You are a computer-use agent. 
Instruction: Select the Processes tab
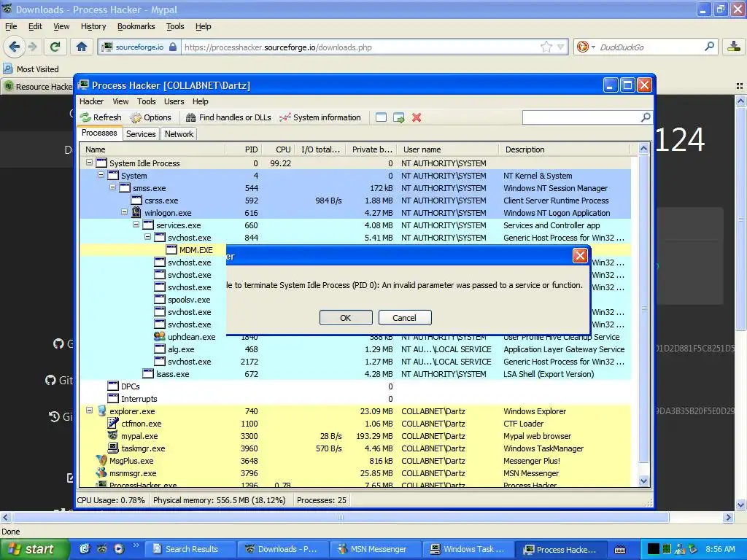pyautogui.click(x=99, y=133)
